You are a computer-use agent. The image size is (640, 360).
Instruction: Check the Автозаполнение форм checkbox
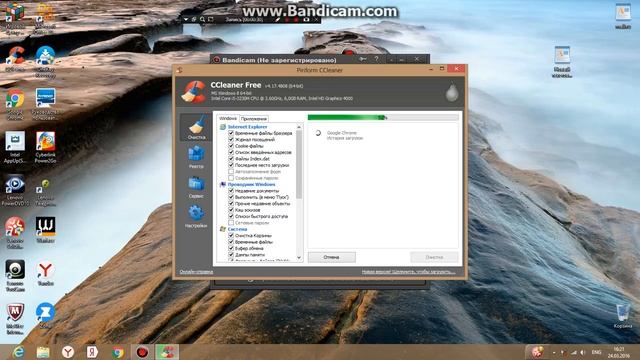[231, 171]
